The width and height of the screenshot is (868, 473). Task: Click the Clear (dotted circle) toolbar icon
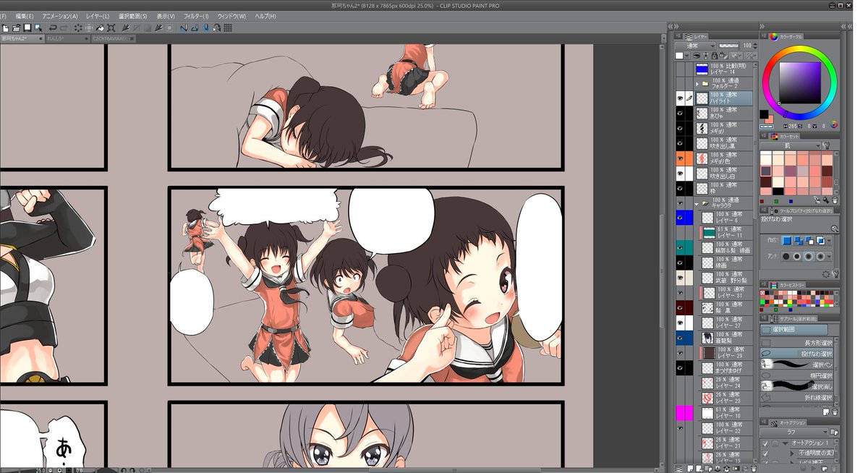pyautogui.click(x=78, y=27)
